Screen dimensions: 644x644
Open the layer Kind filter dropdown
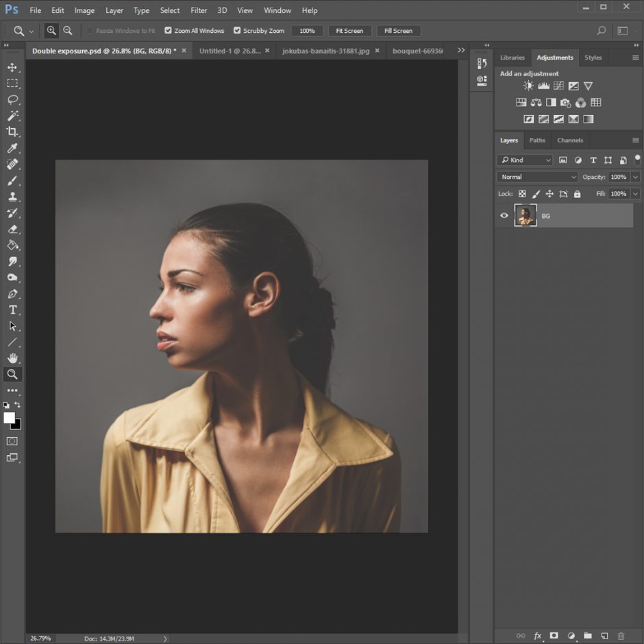click(525, 160)
